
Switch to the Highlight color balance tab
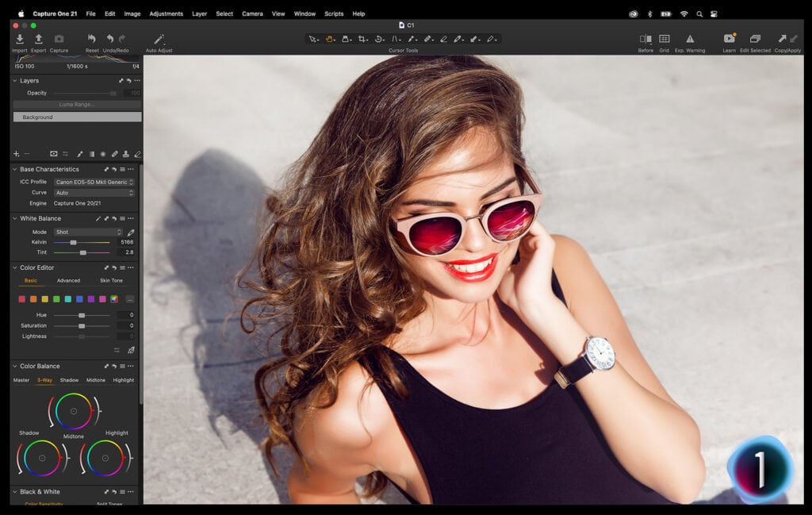(x=123, y=380)
